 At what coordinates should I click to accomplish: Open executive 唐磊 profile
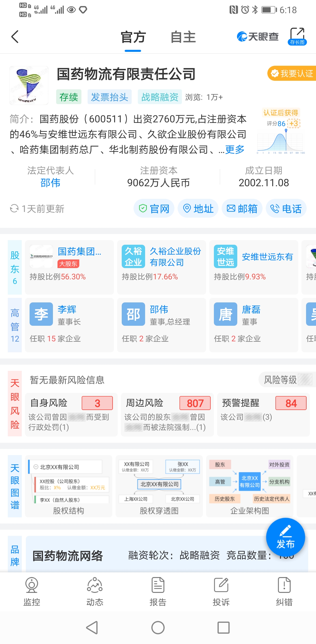(x=254, y=325)
